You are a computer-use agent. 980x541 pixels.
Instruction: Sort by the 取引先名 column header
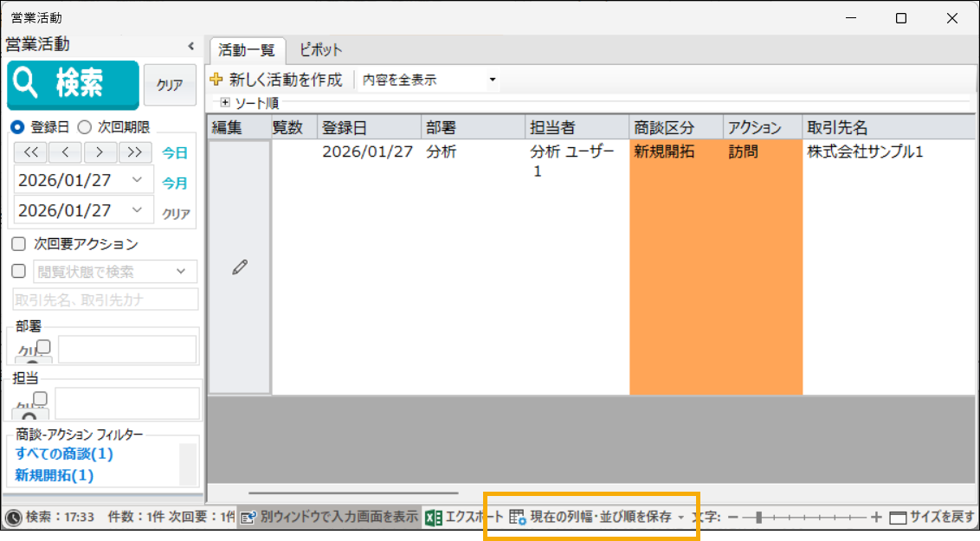889,128
